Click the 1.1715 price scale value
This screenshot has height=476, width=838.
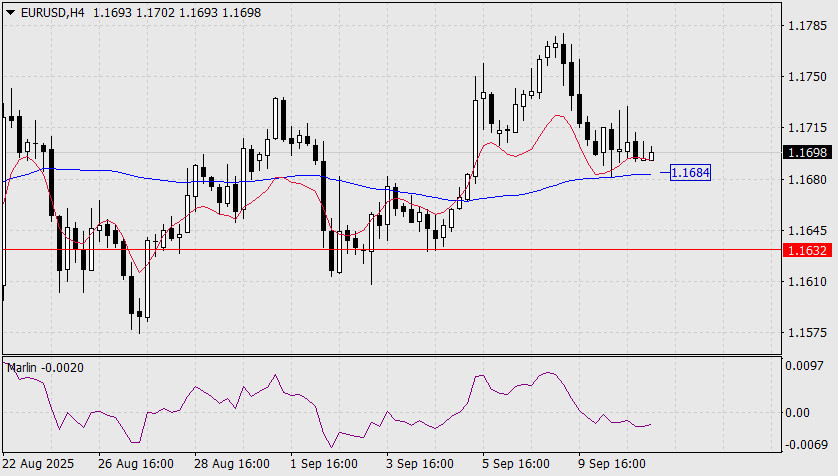808,128
